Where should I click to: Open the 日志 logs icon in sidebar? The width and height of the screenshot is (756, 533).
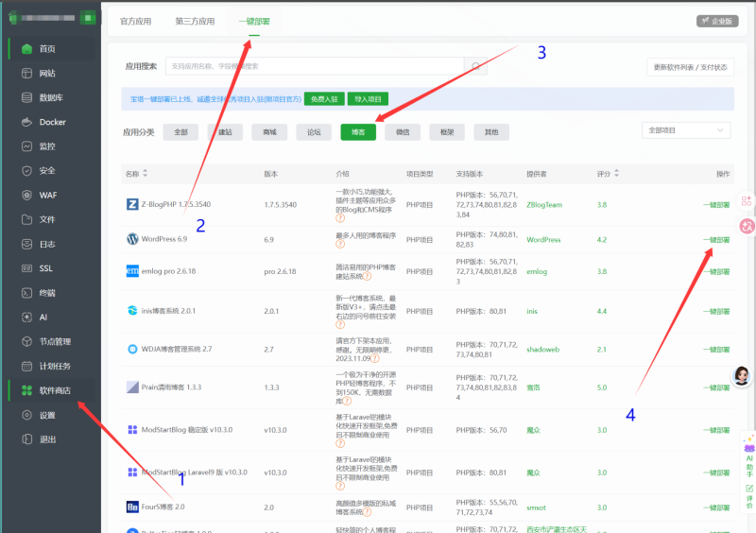coord(27,244)
